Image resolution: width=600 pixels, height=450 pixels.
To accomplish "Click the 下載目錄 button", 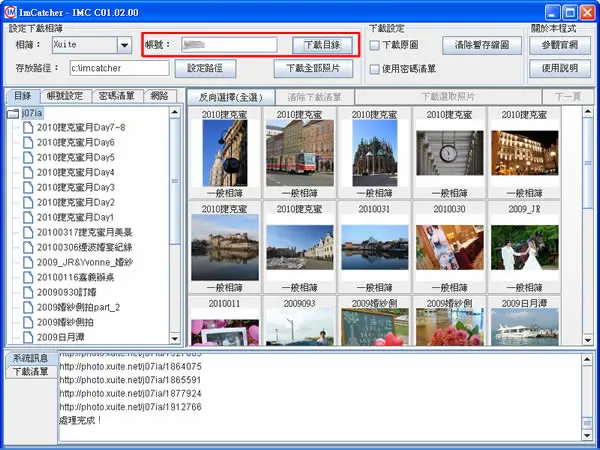I will [x=322, y=45].
